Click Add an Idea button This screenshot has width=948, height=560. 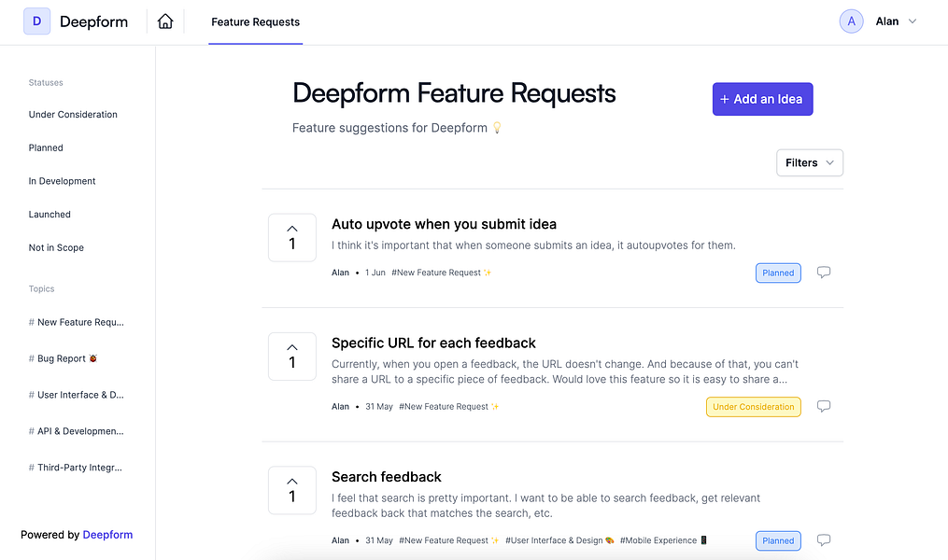[x=762, y=99]
